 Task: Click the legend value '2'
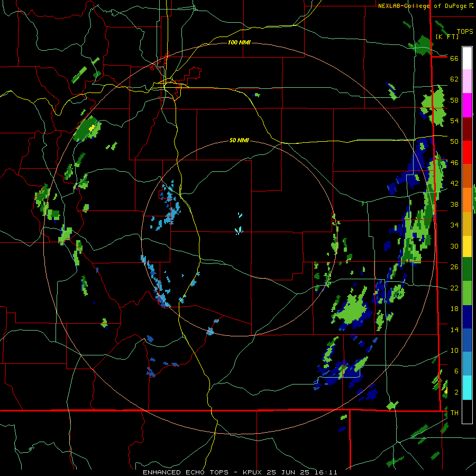[456, 392]
